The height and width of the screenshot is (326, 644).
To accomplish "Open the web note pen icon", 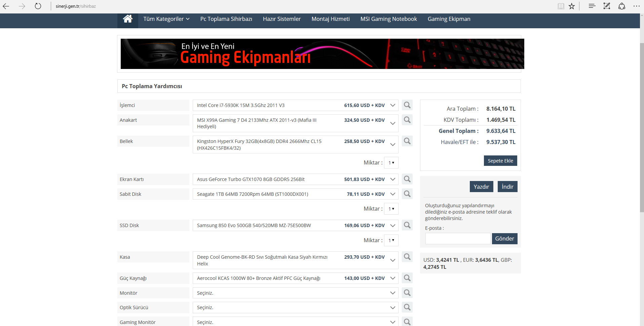I will coord(607,6).
